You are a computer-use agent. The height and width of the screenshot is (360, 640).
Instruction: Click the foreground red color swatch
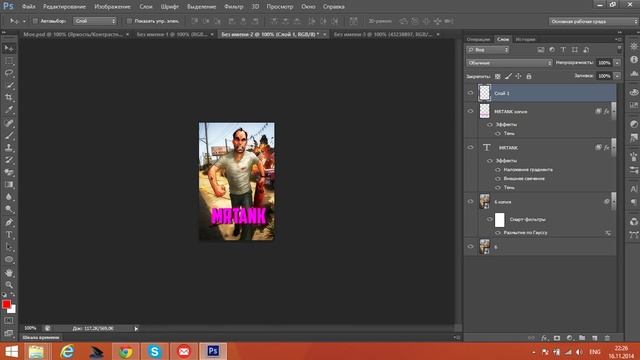[x=6, y=304]
